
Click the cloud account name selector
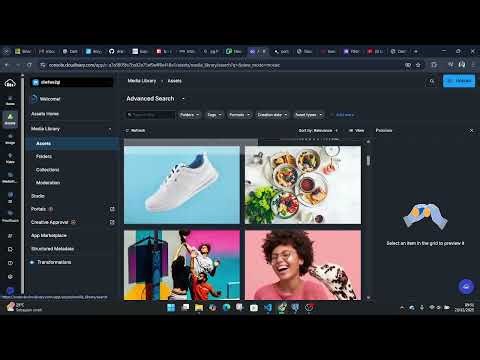pyautogui.click(x=72, y=82)
